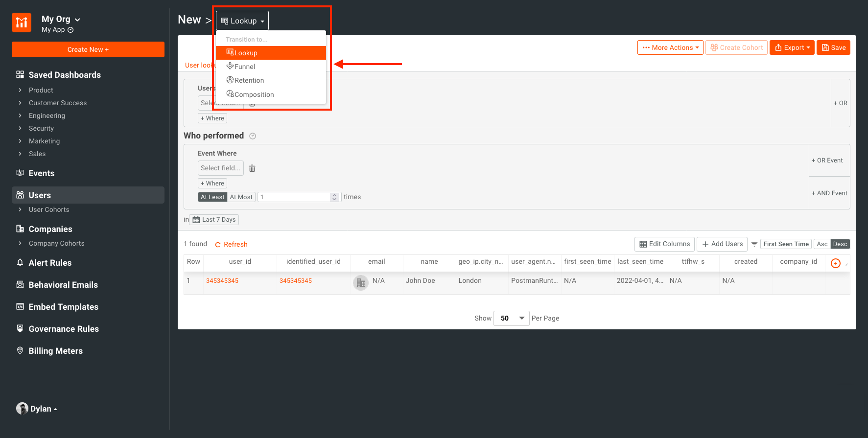Click the Events sidebar icon

pos(20,173)
